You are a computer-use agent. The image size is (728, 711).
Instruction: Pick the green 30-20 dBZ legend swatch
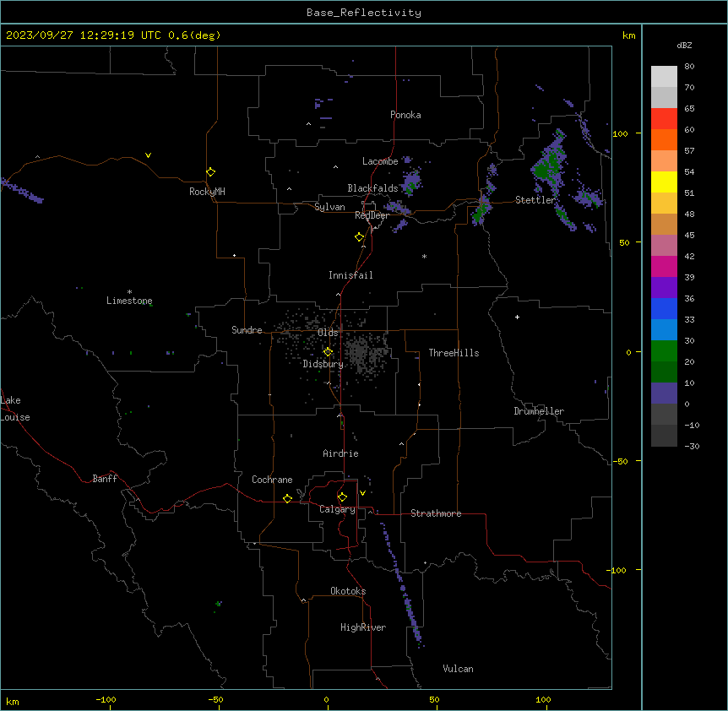(664, 351)
